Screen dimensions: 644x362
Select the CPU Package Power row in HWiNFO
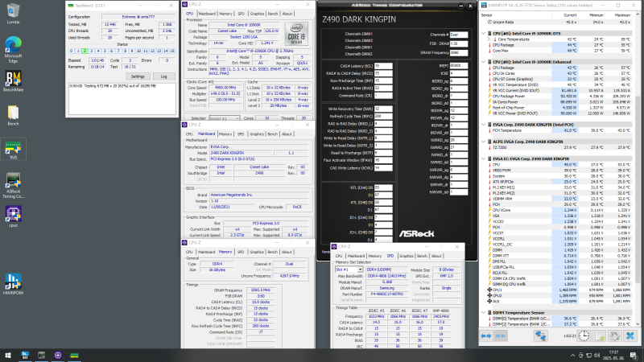(561, 97)
